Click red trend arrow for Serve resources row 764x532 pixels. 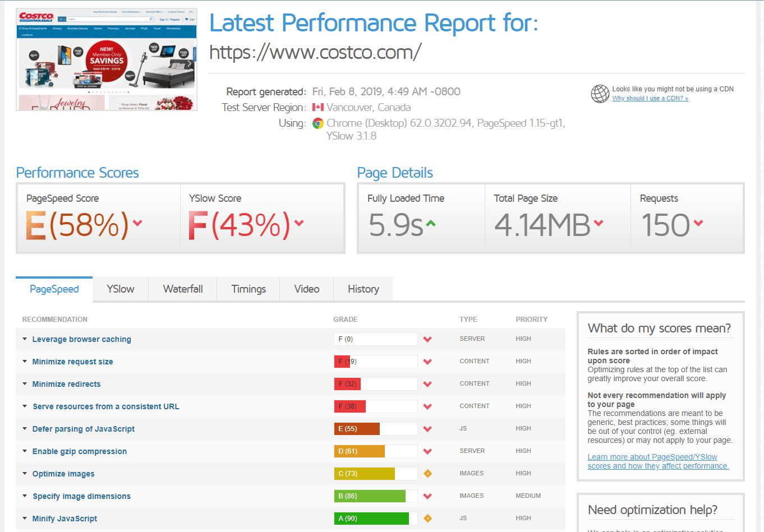click(427, 406)
